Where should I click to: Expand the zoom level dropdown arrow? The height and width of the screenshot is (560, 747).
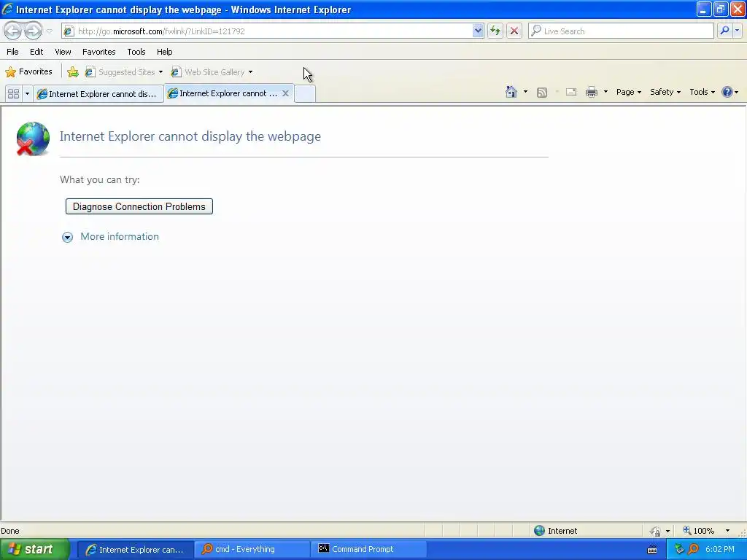pyautogui.click(x=727, y=531)
